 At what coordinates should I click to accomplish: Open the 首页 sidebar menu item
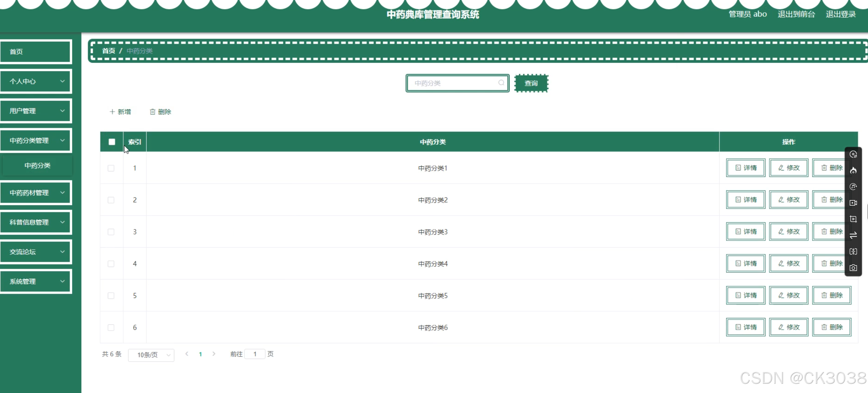tap(36, 52)
